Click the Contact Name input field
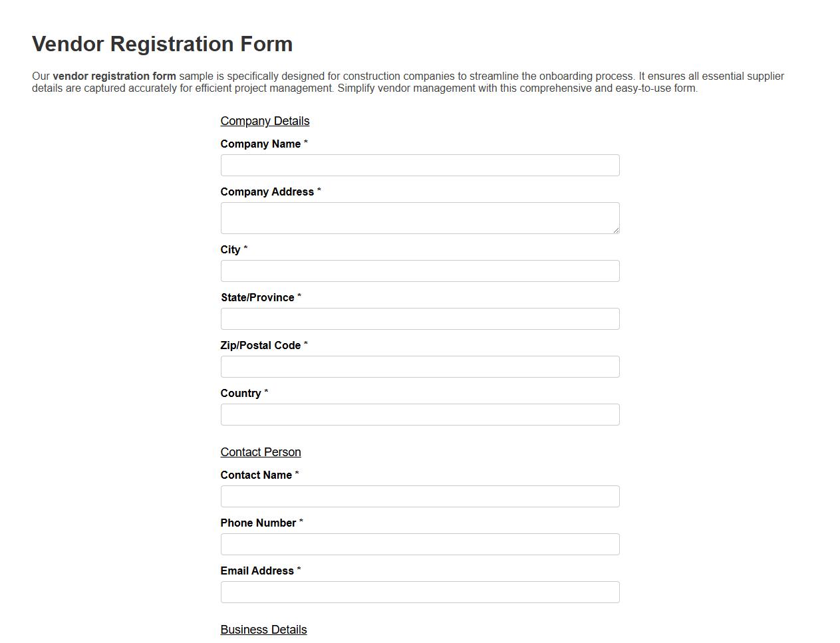 pyautogui.click(x=420, y=496)
